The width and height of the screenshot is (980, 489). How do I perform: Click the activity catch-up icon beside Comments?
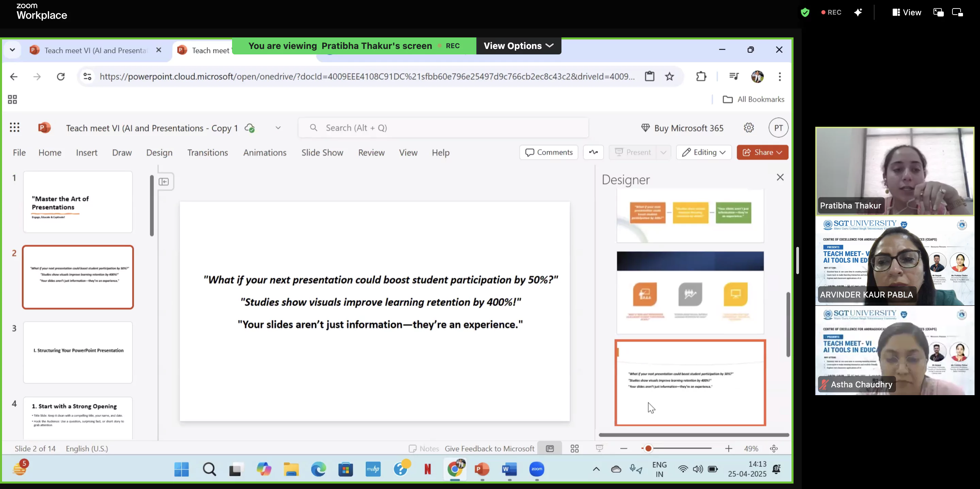(593, 152)
